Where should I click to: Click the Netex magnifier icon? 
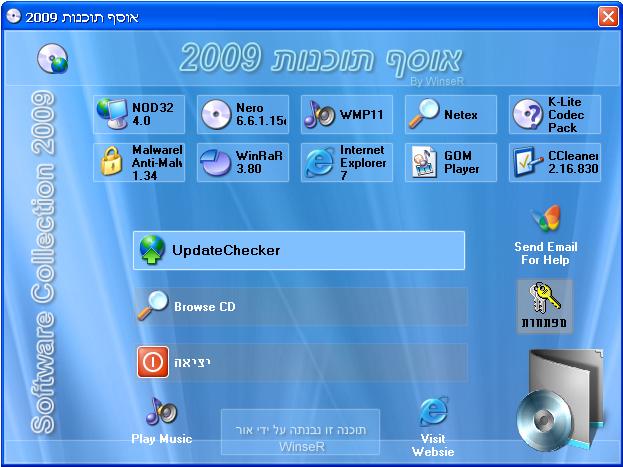pos(424,114)
